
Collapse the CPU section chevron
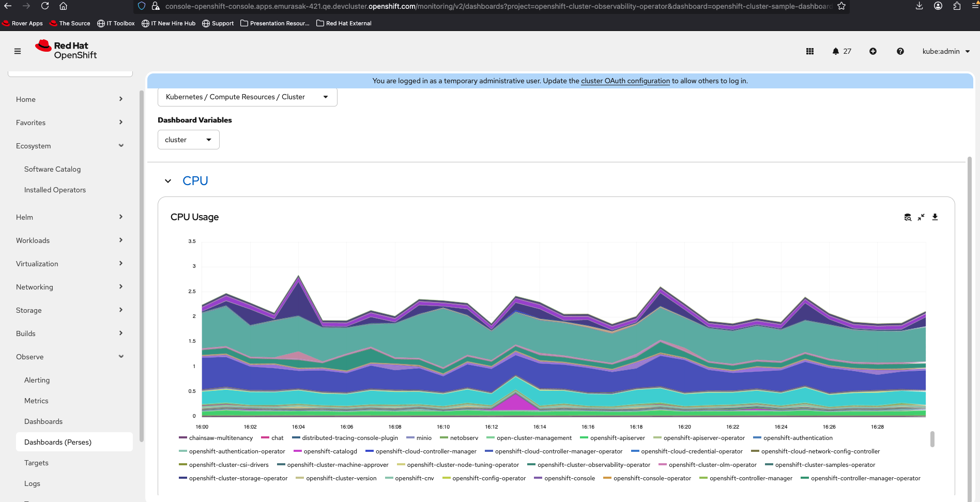click(168, 181)
